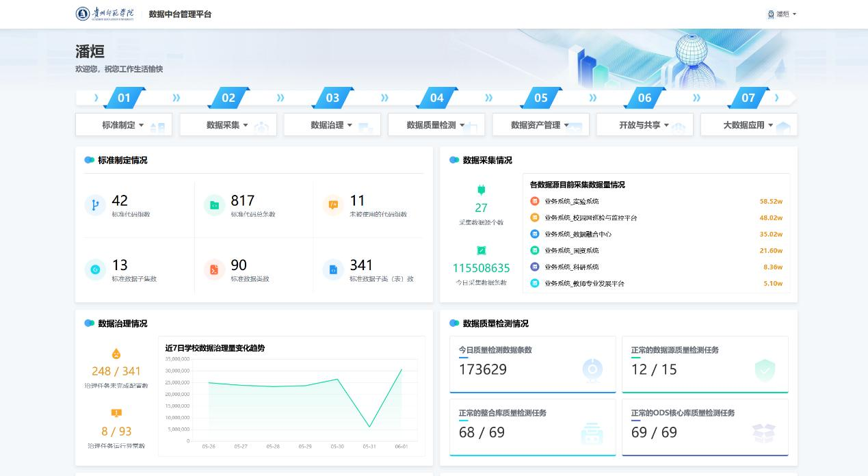Click the 今日质量检测数据条数 card
The height and width of the screenshot is (476, 868).
click(532, 364)
